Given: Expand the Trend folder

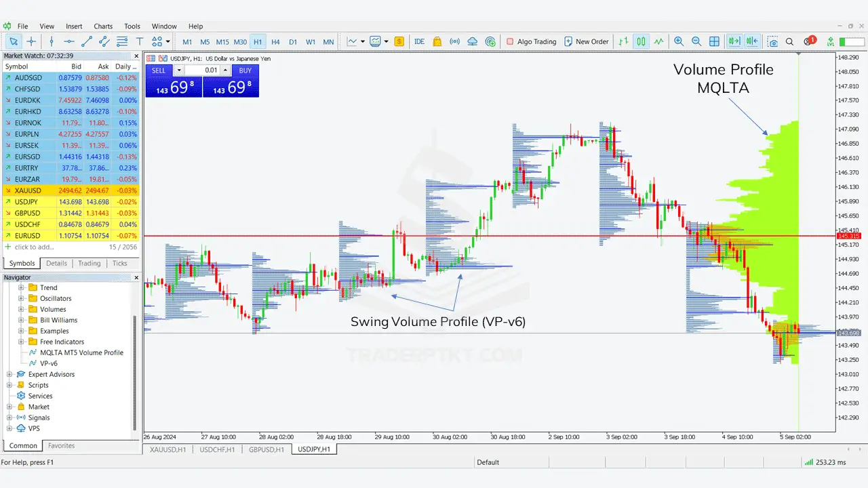Looking at the screenshot, I should click(21, 287).
